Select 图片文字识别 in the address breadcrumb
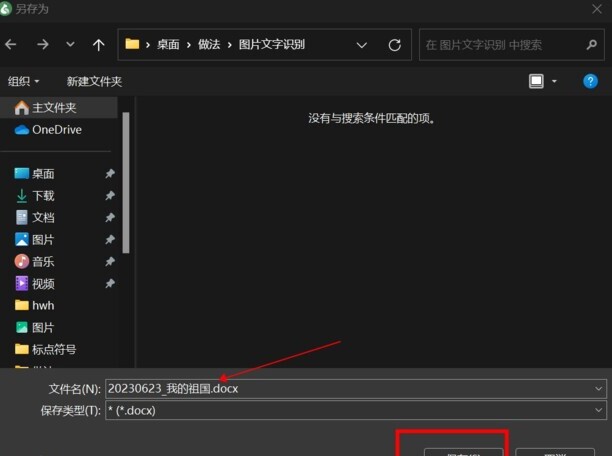Image resolution: width=612 pixels, height=456 pixels. 272,45
